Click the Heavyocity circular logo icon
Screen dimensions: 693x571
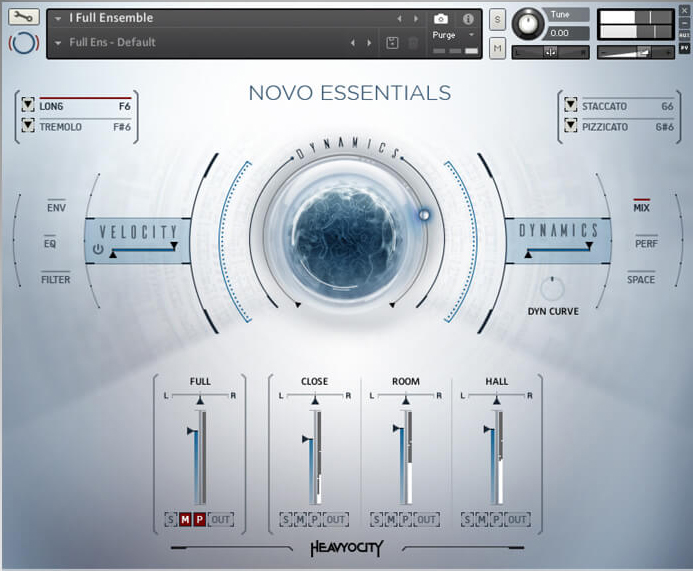(24, 43)
